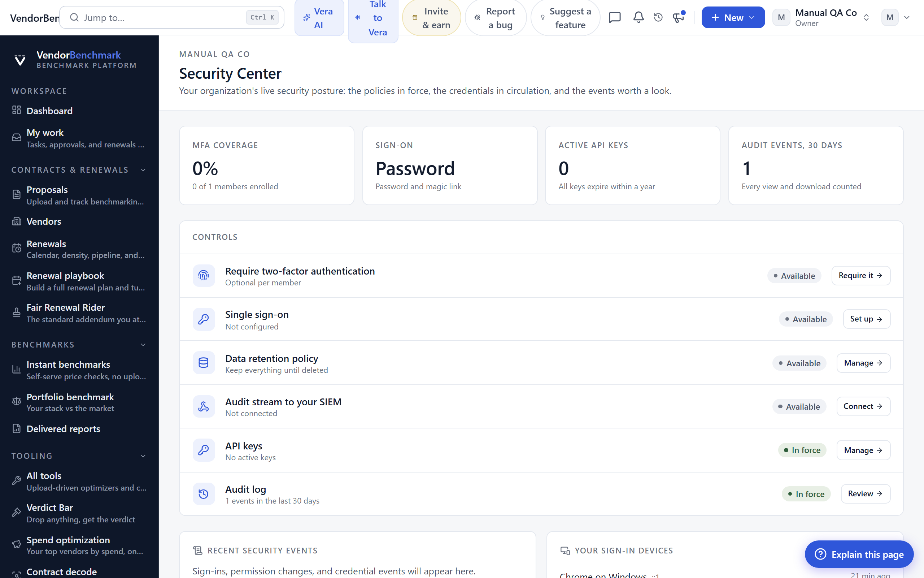The width and height of the screenshot is (924, 578).
Task: Click the Audit stream webhook icon
Action: [x=204, y=406]
